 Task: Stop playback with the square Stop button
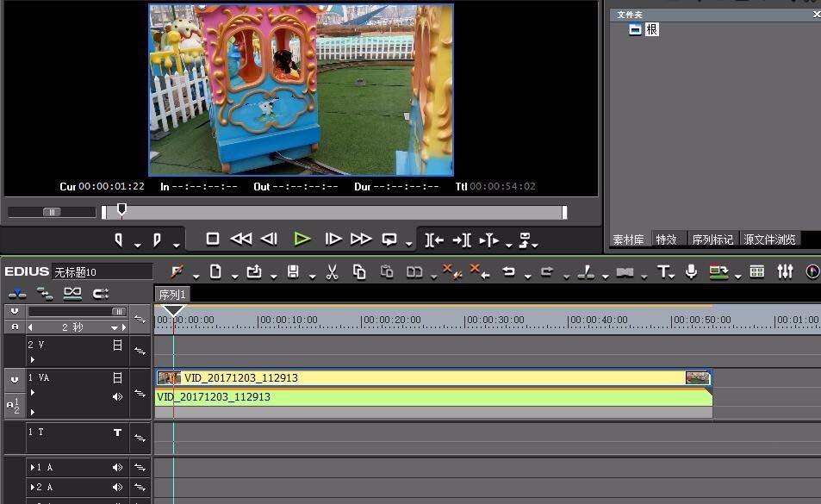pos(213,239)
